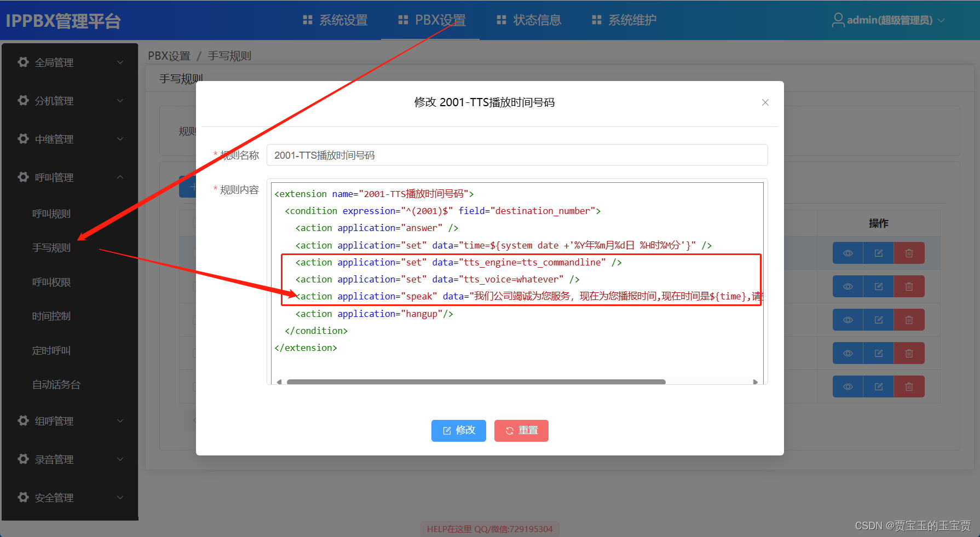Click the 安全管理 gear icon

click(x=23, y=497)
